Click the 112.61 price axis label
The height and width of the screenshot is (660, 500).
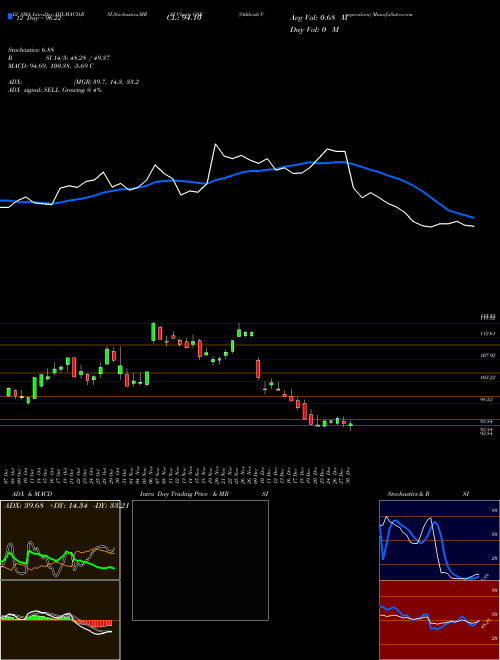(487, 333)
